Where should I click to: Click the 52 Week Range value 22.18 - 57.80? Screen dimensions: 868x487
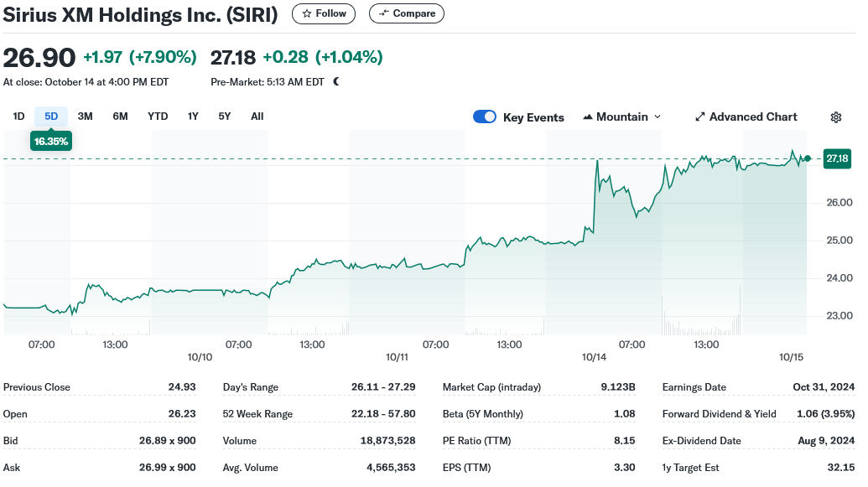[x=383, y=414]
